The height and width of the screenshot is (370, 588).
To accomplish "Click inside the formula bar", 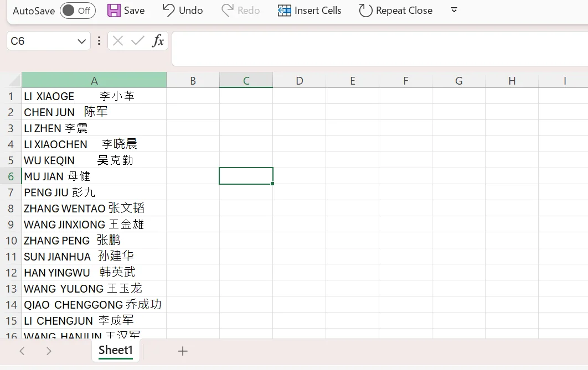I will tap(376, 49).
